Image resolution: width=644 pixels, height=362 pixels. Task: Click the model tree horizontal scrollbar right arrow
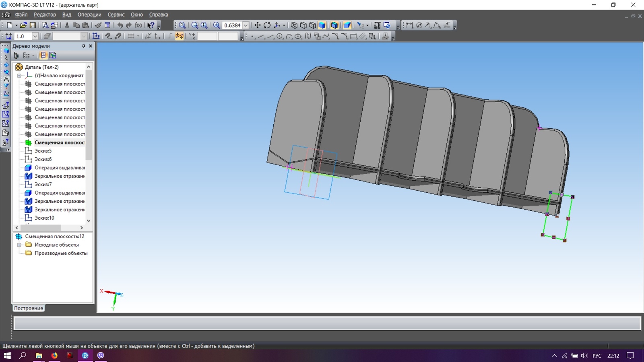(x=82, y=228)
